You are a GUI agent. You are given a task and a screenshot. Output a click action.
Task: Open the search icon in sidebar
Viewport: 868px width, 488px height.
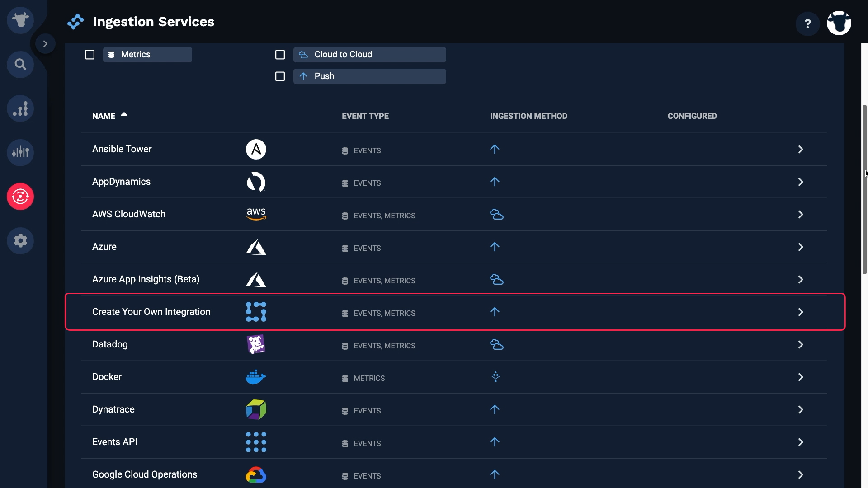[x=20, y=65]
